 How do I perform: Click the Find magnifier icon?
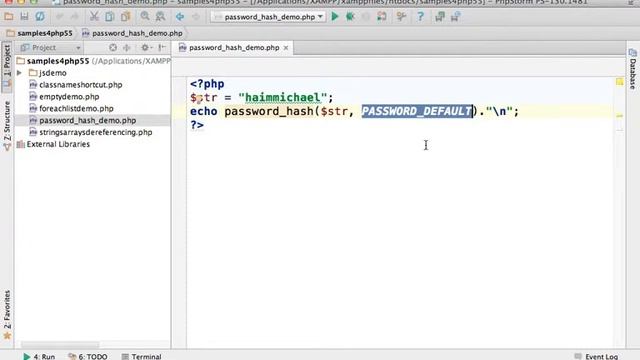pos(145,17)
